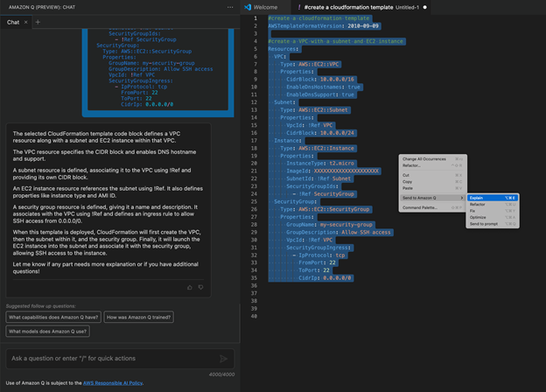Click the 4000/4000 character counter

pos(222,374)
